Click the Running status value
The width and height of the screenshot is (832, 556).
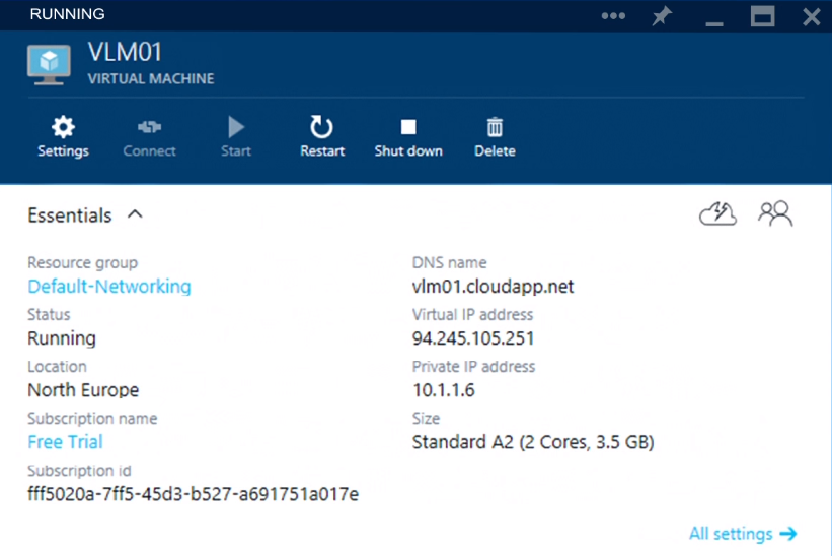[x=62, y=338]
